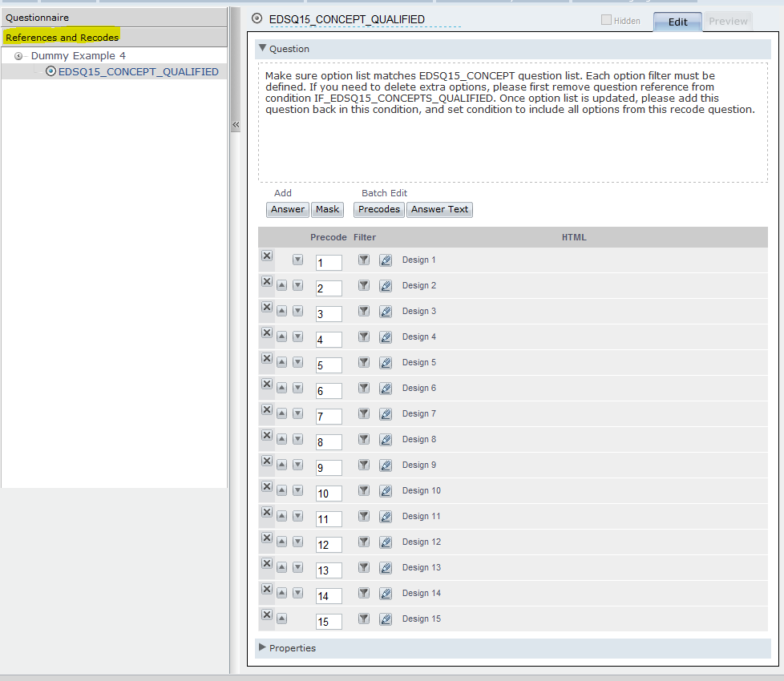Select Dummy Example 4 tree item

78,56
